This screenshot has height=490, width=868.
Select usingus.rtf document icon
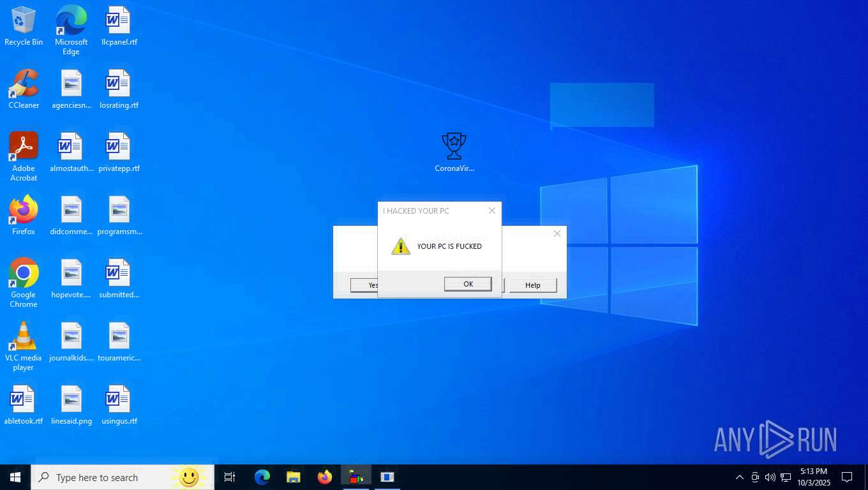pyautogui.click(x=119, y=405)
